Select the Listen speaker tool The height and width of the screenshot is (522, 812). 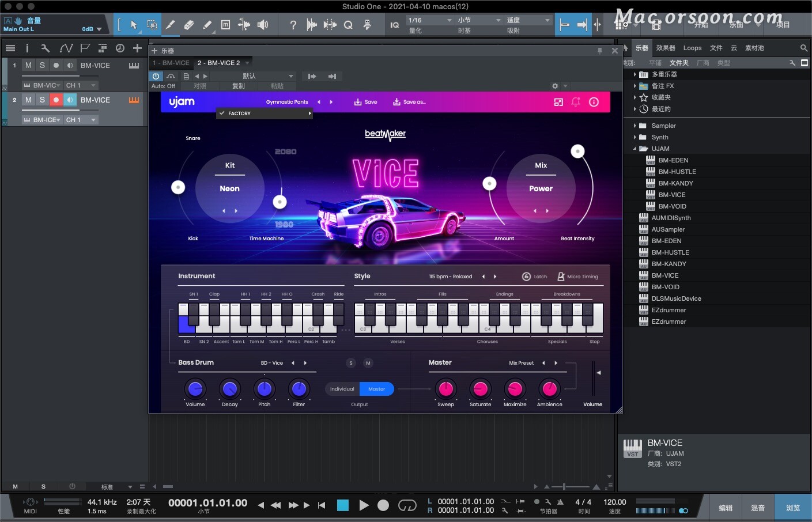(263, 25)
